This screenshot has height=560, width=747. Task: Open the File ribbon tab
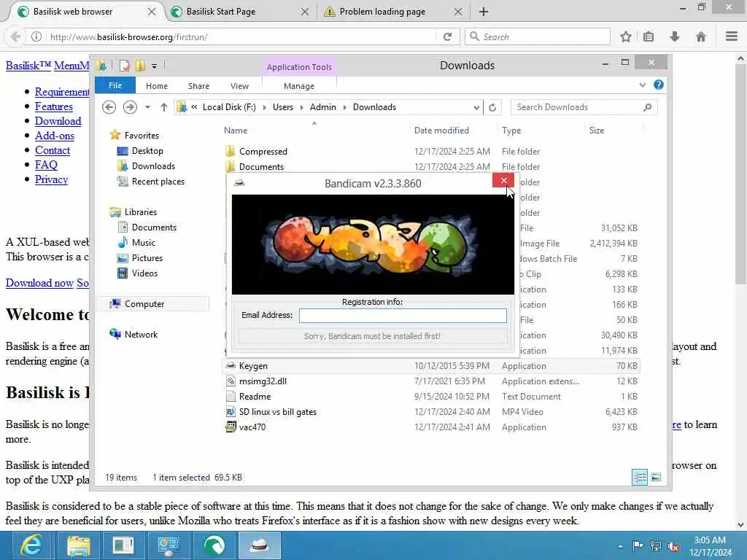115,85
